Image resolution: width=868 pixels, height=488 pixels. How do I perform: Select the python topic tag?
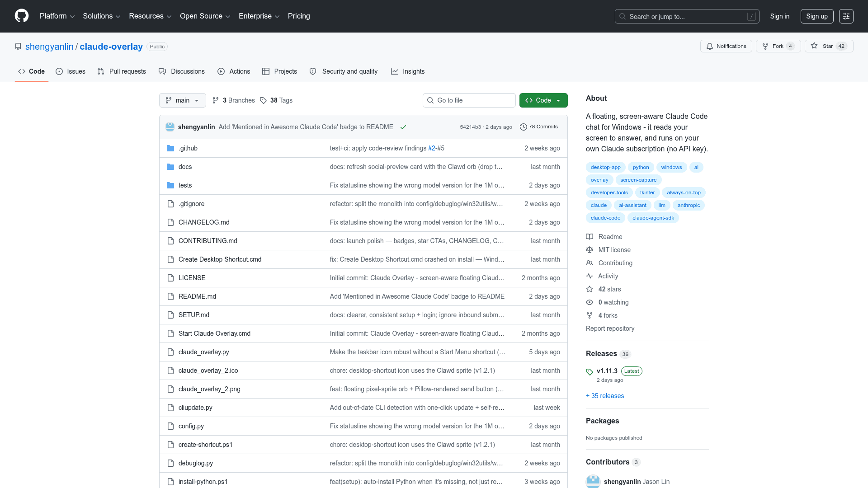[641, 167]
